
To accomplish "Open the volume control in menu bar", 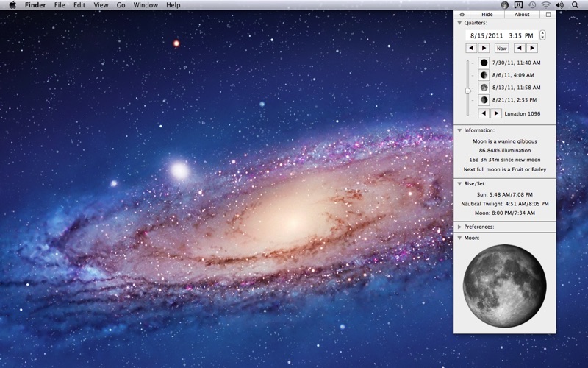I will tap(559, 5).
